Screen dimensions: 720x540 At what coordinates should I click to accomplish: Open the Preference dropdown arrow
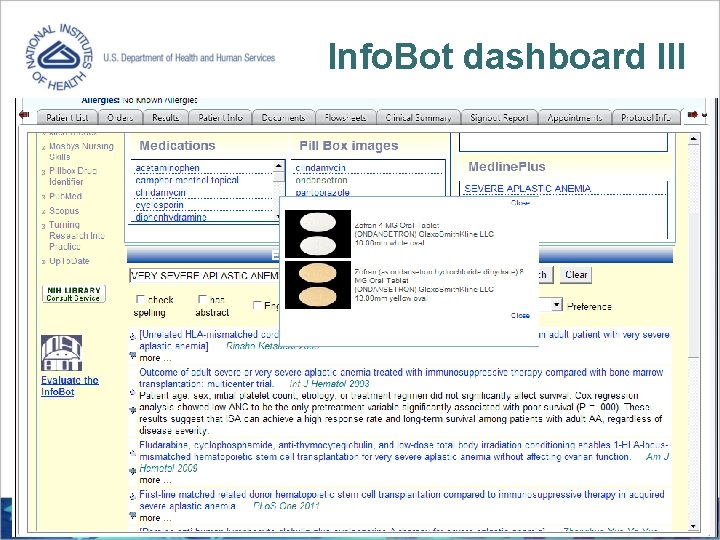click(x=557, y=305)
